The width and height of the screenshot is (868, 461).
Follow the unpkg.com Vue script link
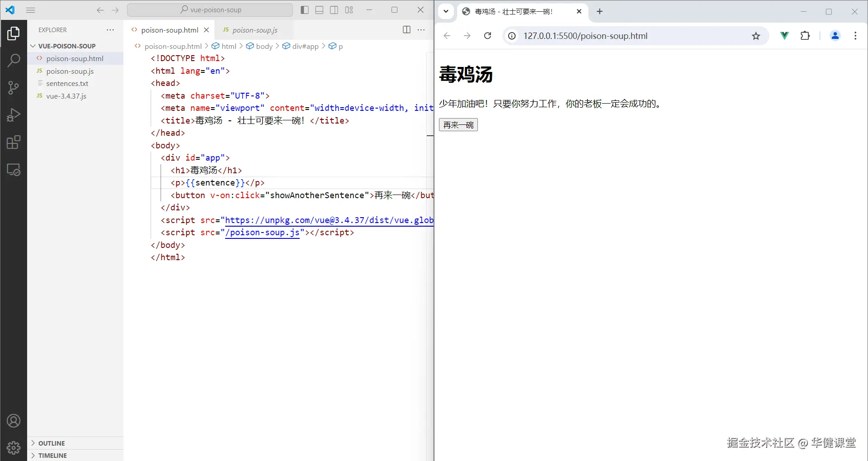(x=329, y=220)
